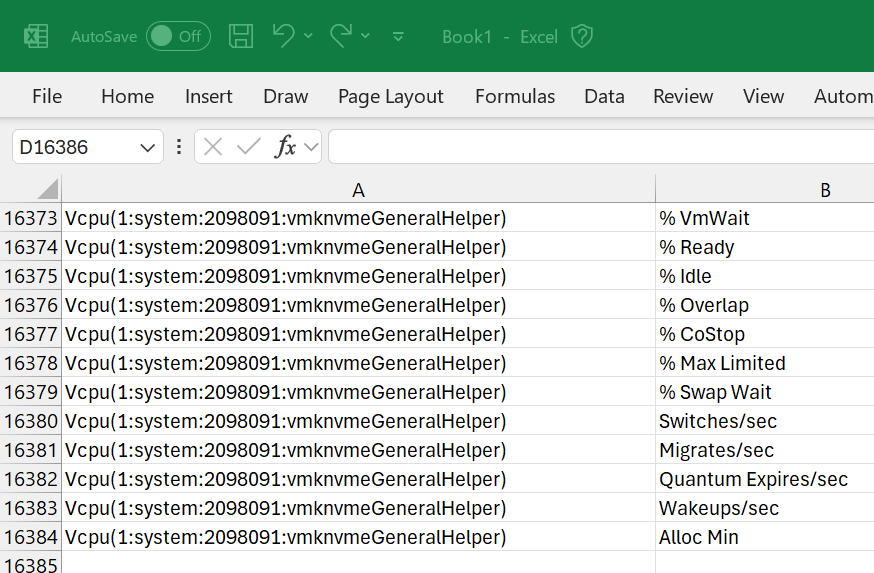The image size is (874, 573).
Task: Click the Cancel X icon in formula bar
Action: click(x=213, y=147)
